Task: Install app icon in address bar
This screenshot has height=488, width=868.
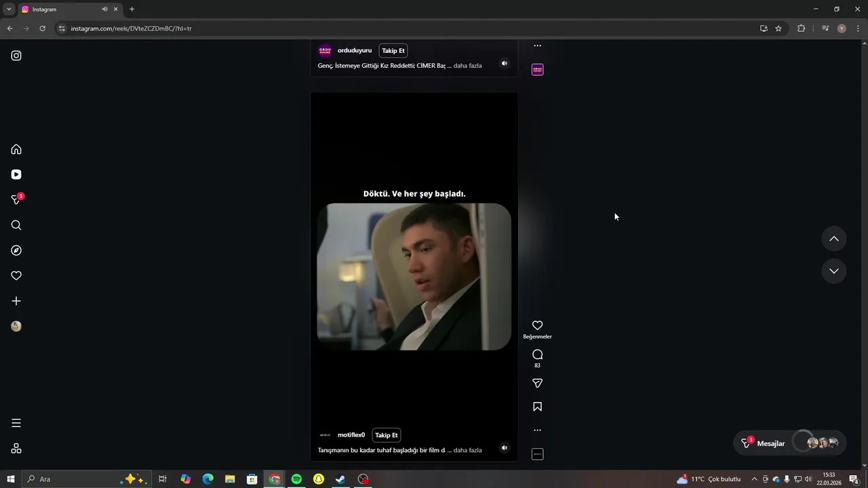Action: pos(764,28)
